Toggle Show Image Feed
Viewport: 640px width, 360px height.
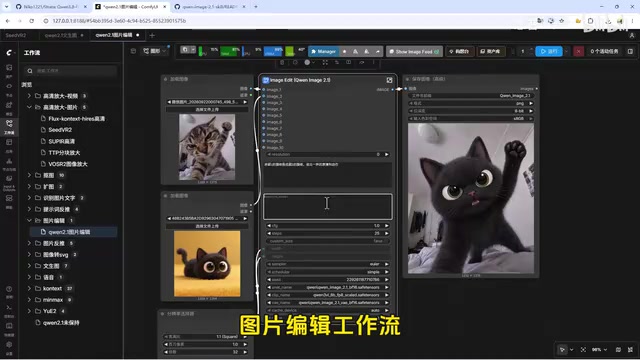[x=414, y=51]
